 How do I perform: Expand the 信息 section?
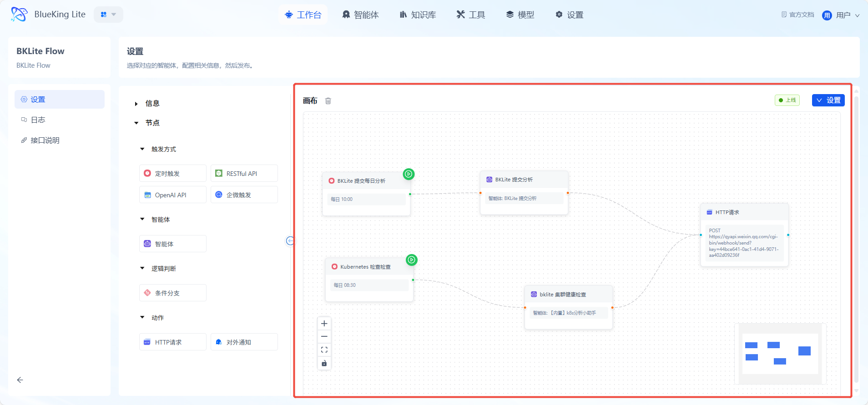136,104
